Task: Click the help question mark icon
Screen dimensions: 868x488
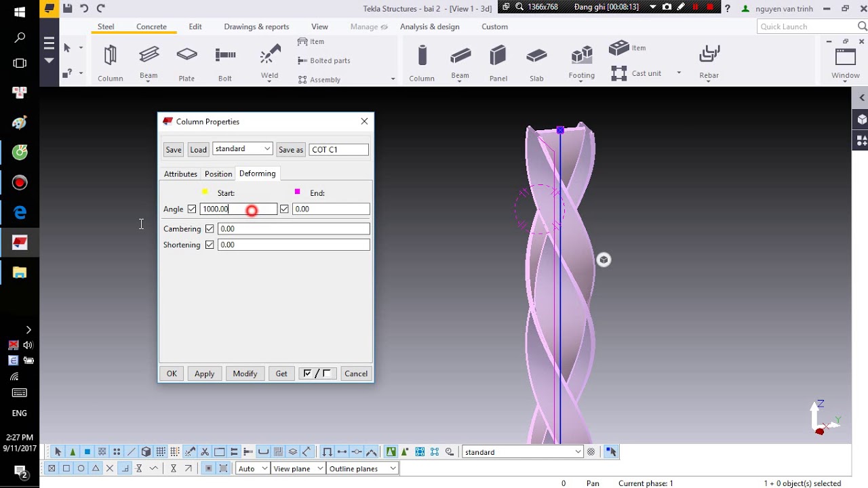Action: pyautogui.click(x=728, y=9)
